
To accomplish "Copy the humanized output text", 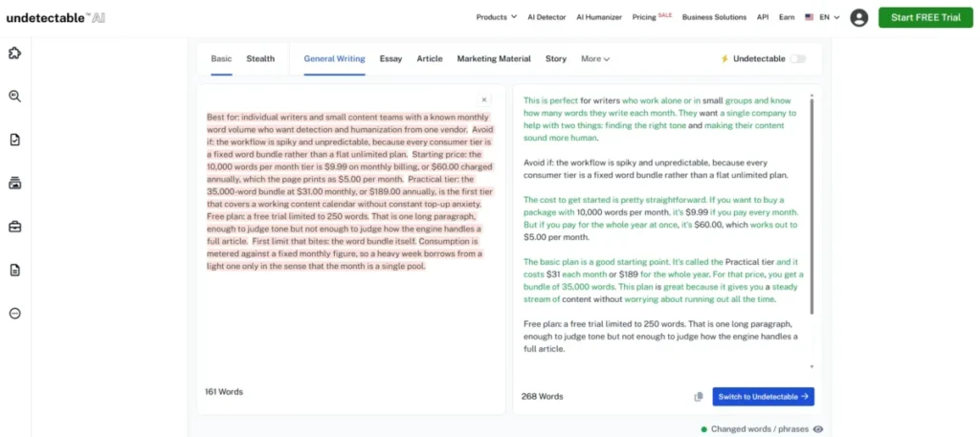I will pyautogui.click(x=699, y=397).
